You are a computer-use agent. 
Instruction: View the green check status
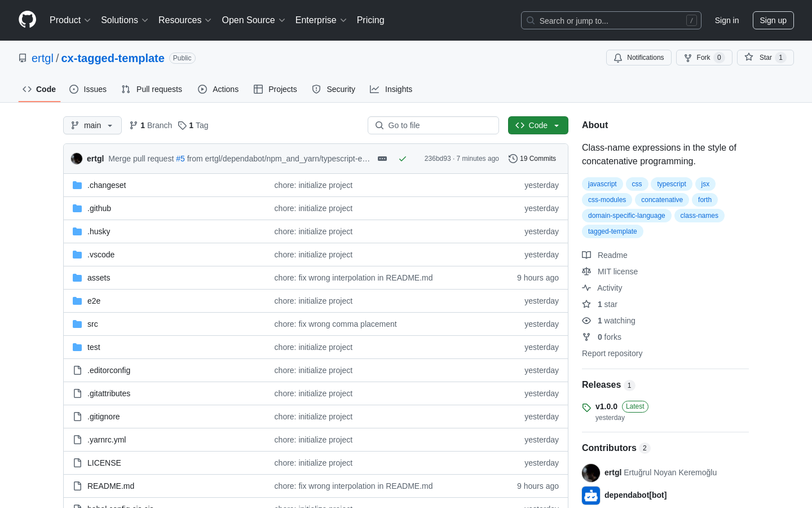403,159
